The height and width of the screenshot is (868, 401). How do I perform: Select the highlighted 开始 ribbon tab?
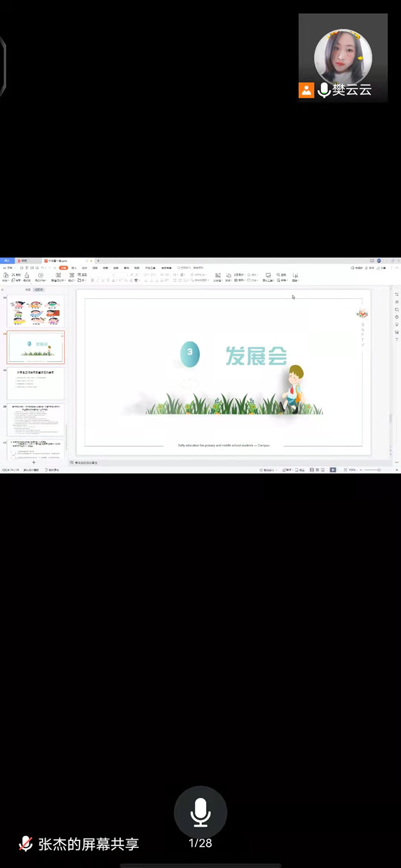coord(63,267)
